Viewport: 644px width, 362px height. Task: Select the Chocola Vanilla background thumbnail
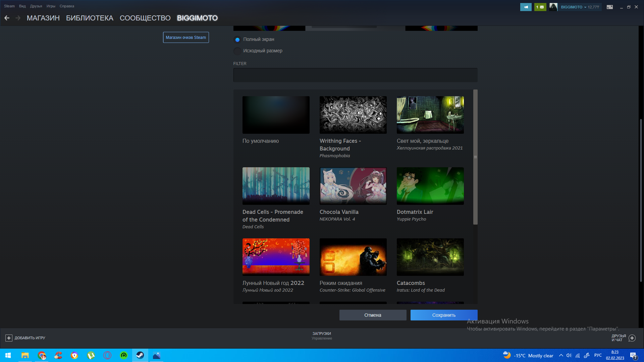pos(353,186)
